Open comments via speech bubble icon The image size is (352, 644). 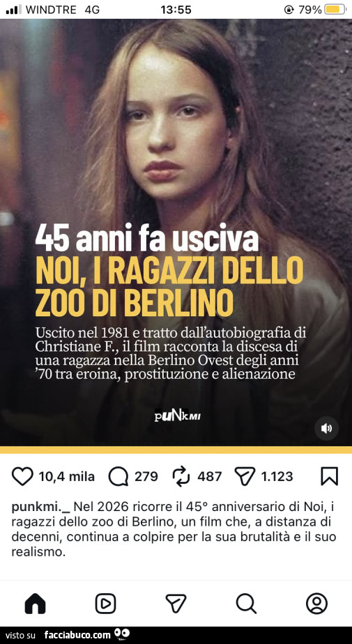118,476
